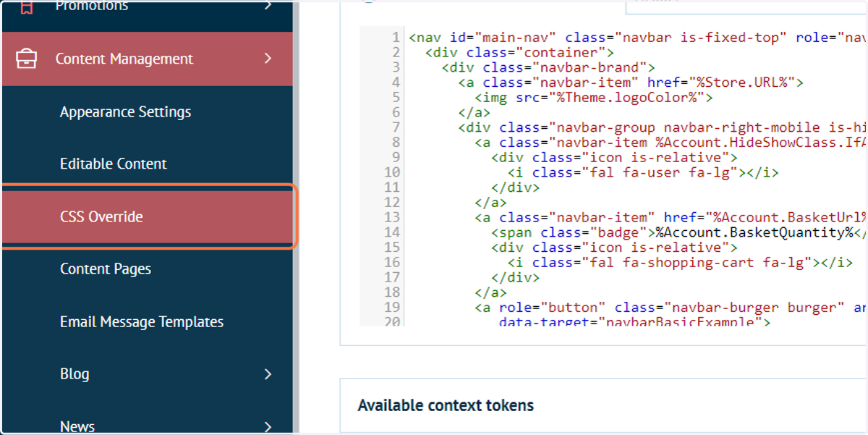Click the navbar-group navbar-right-mobile line
The height and width of the screenshot is (435, 868).
pyautogui.click(x=662, y=127)
